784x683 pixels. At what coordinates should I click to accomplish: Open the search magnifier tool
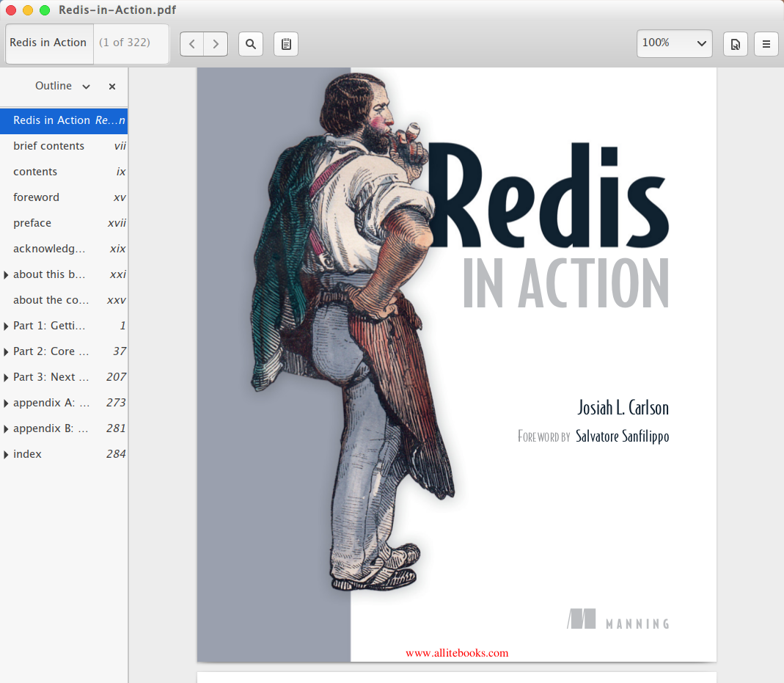pyautogui.click(x=251, y=44)
